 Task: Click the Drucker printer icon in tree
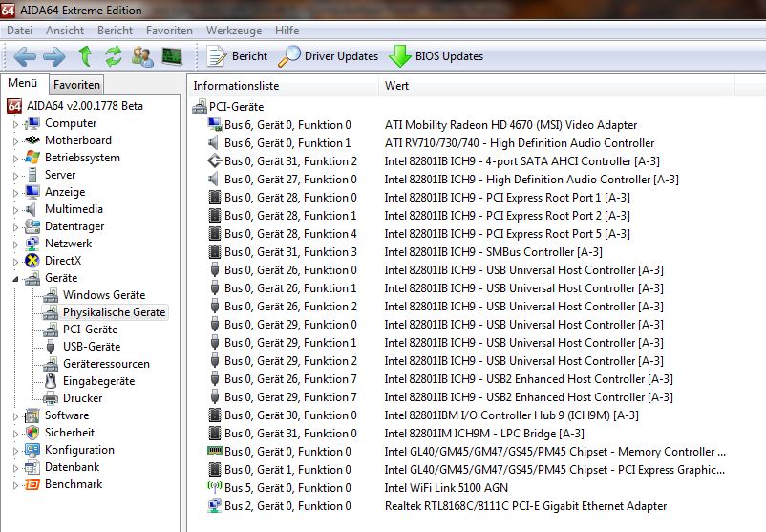pyautogui.click(x=51, y=398)
